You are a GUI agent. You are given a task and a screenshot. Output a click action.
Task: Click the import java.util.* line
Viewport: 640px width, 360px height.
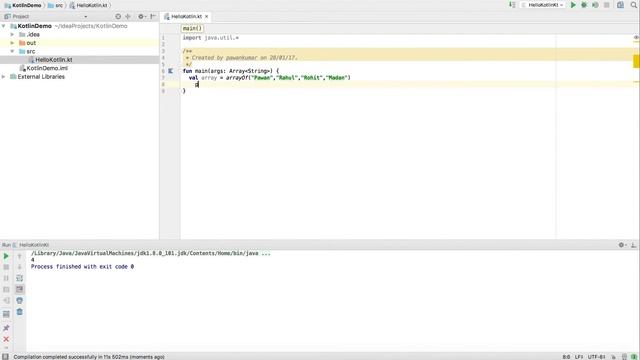211,38
